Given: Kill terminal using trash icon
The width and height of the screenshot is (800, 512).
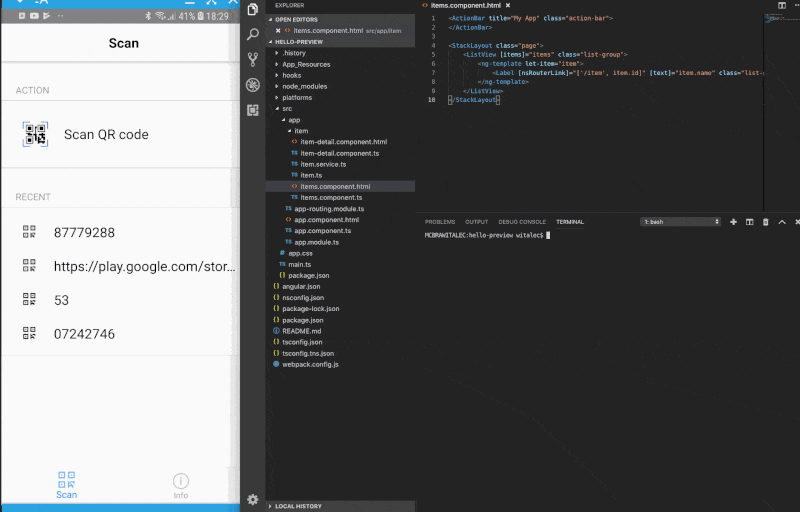Looking at the screenshot, I should (x=766, y=222).
